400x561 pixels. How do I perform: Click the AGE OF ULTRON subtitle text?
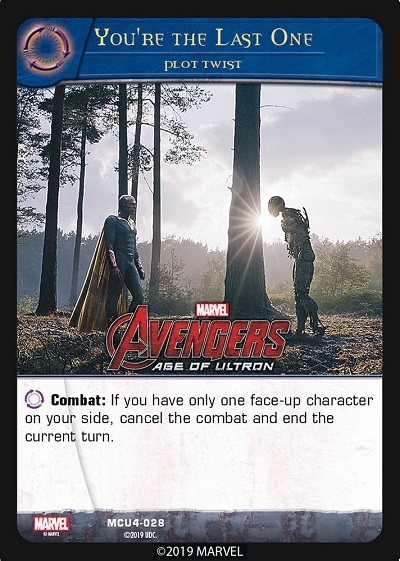[x=213, y=366]
